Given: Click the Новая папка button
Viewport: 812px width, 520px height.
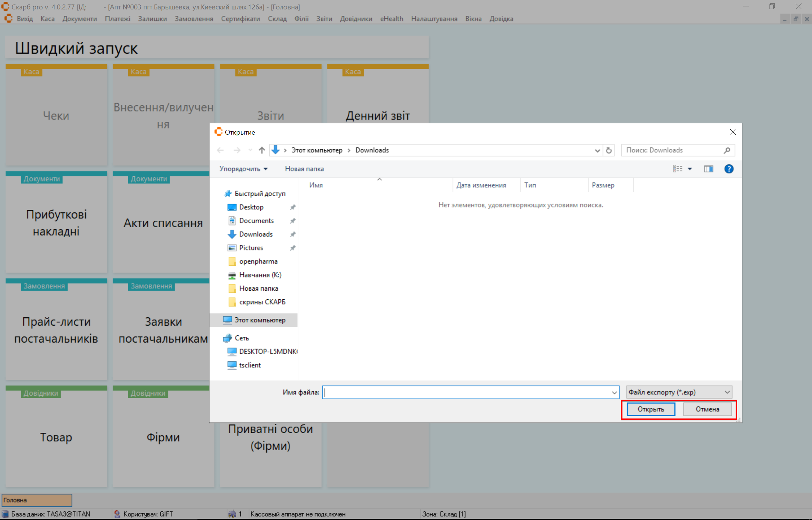Looking at the screenshot, I should click(x=304, y=169).
